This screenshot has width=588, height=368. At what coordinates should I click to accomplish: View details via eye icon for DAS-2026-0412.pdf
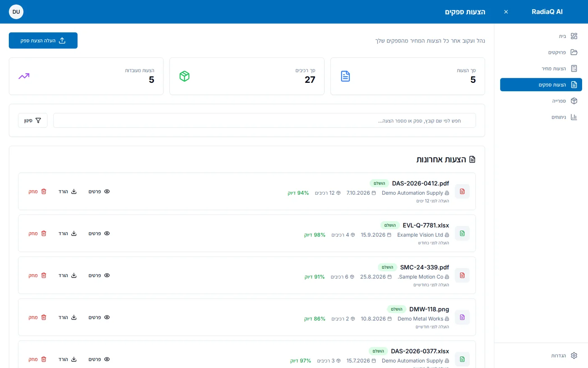107,191
